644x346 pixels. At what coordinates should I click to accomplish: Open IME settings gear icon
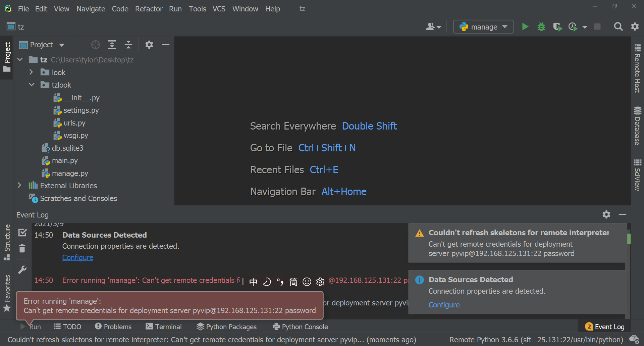[320, 282]
